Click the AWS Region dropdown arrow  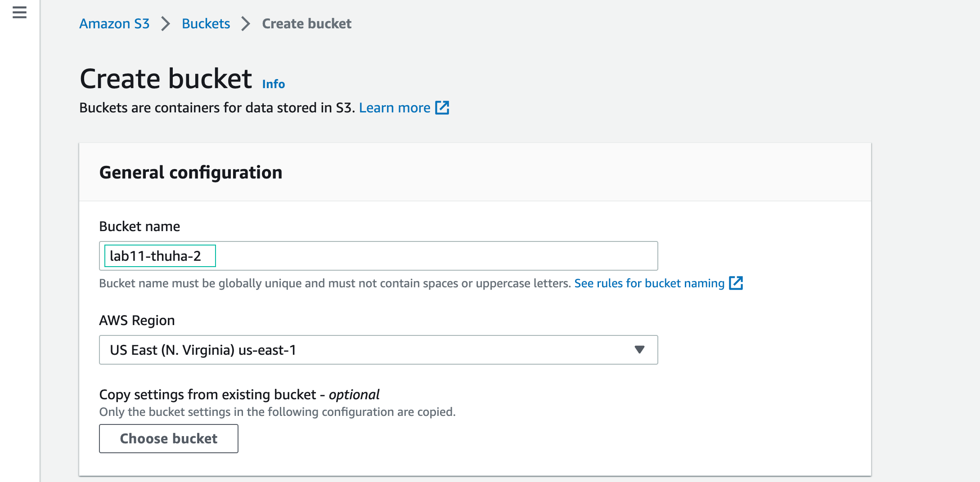[639, 350]
